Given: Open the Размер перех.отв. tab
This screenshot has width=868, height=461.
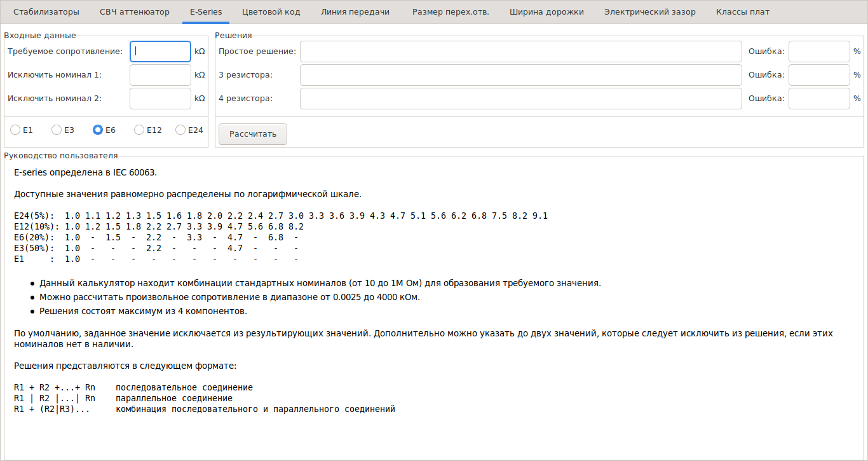Looking at the screenshot, I should click(451, 12).
